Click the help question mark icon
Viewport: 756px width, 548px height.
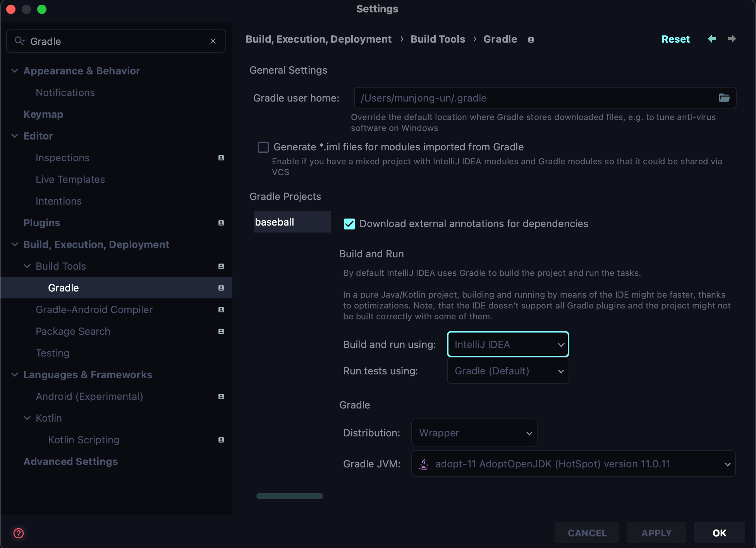coord(19,533)
